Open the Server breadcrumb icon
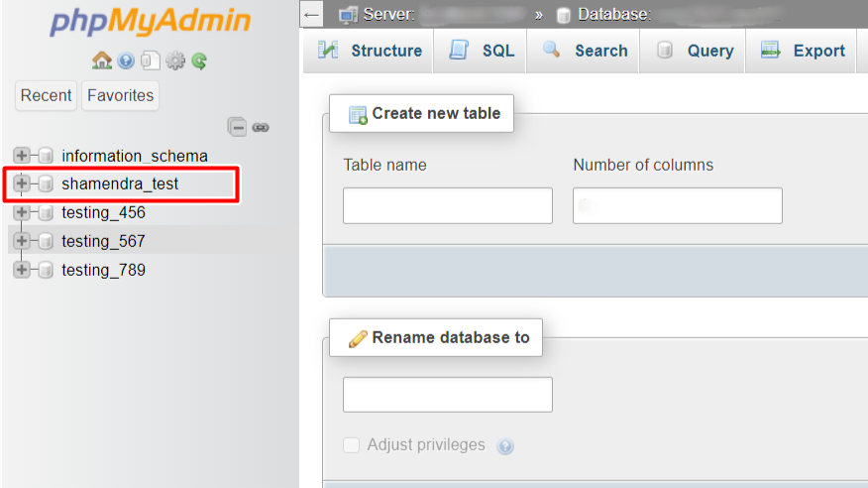868x488 pixels. click(x=348, y=15)
